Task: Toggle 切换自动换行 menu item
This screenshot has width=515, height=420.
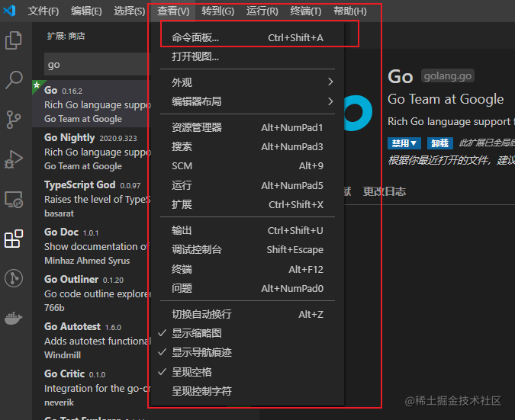Action: click(x=247, y=314)
